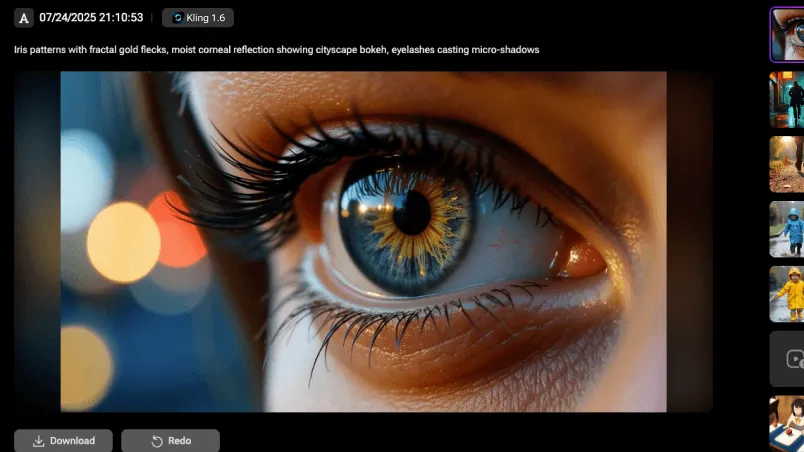
Task: Click the 07/24/2025 21:10:53 timestamp
Action: (x=91, y=18)
